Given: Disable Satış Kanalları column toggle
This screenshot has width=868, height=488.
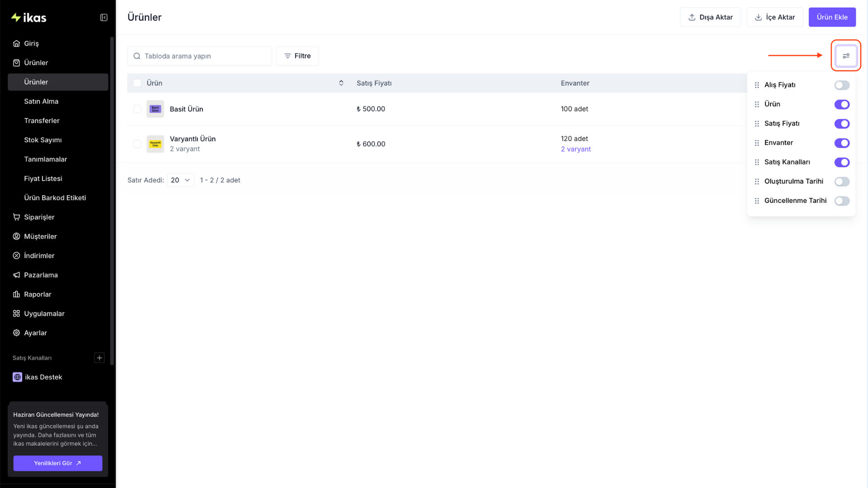Looking at the screenshot, I should [842, 162].
